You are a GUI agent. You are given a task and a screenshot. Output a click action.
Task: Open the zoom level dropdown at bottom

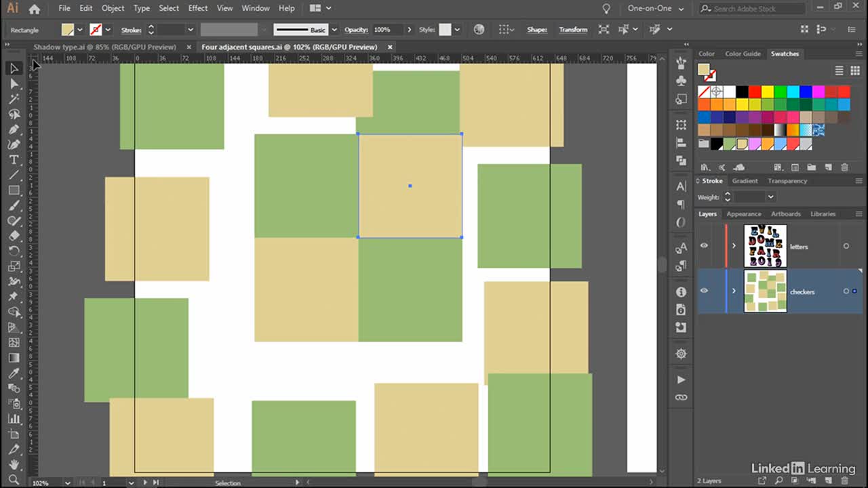[67, 483]
